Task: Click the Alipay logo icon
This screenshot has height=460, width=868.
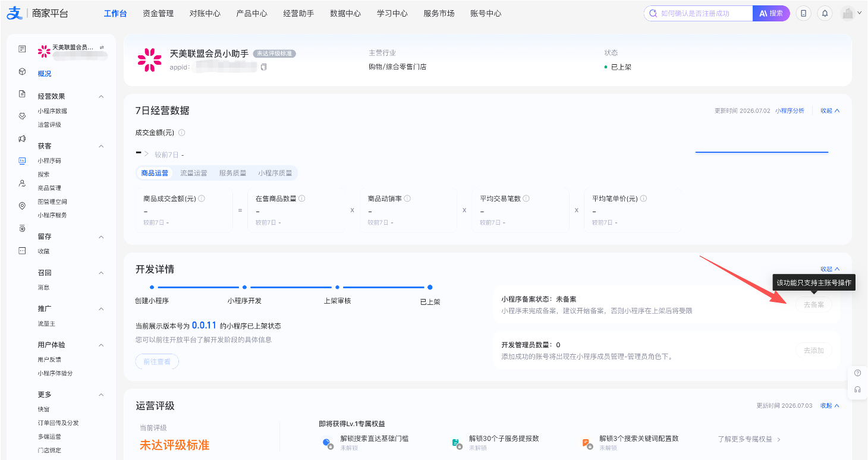Action: point(14,13)
